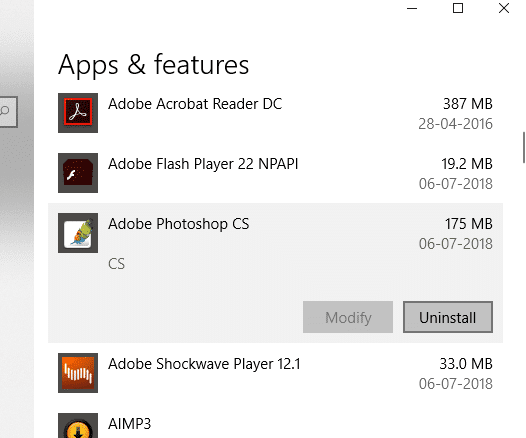Click the Apps & features heading
Screen dimensions: 526x438
click(154, 65)
